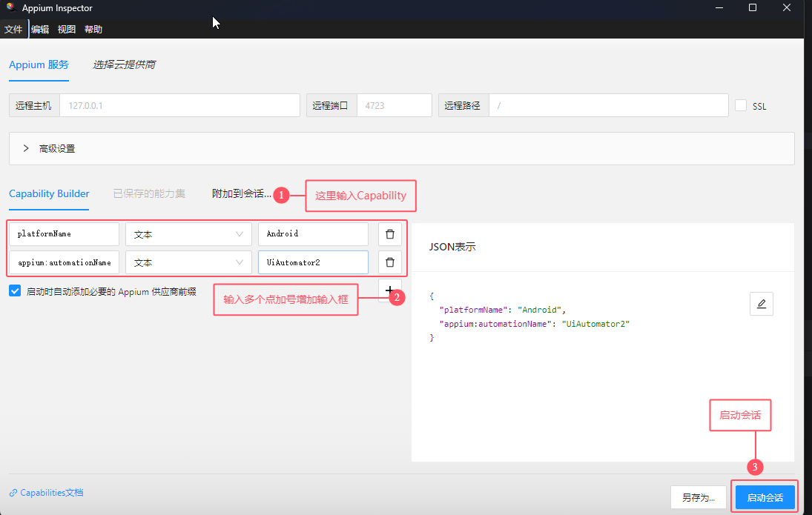
Task: Click the "UiAutomator2" JSON value text
Action: tap(595, 324)
